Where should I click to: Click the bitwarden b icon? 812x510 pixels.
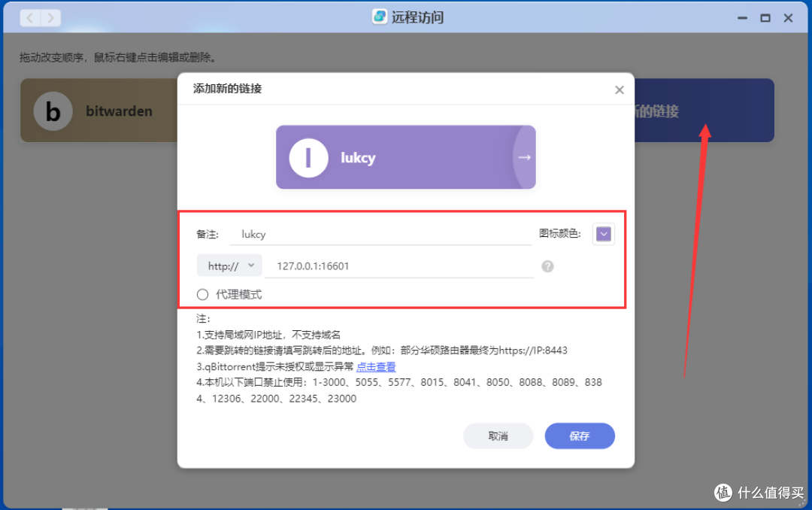(x=53, y=111)
